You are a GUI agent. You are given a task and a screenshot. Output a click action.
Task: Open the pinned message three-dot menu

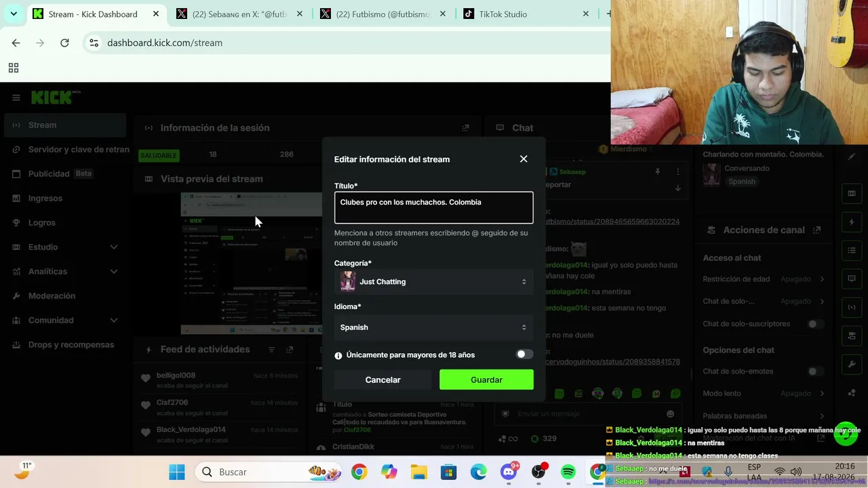[x=677, y=171]
